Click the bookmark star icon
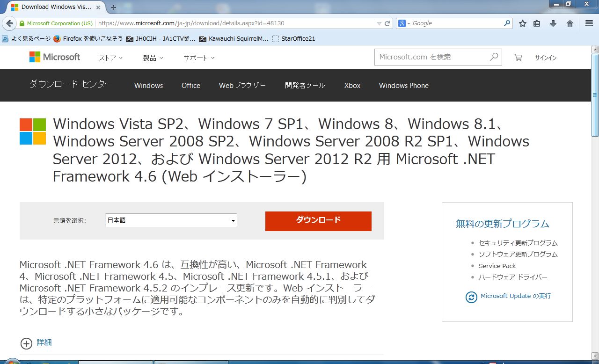The image size is (599, 364). [523, 23]
